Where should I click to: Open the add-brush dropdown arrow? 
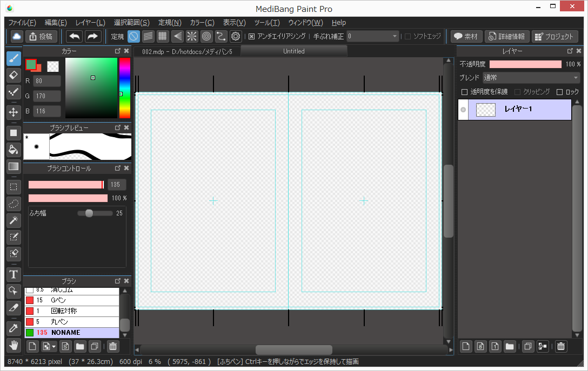point(54,347)
